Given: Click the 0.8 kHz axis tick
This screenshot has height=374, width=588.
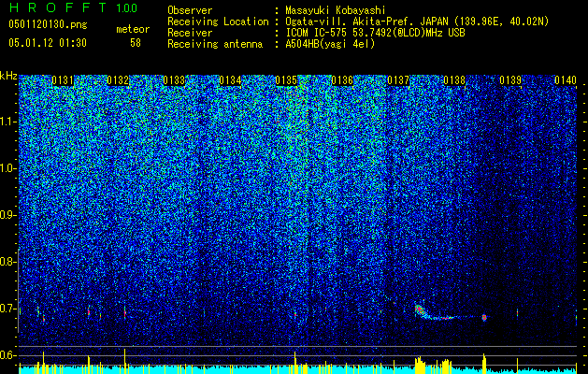Looking at the screenshot, I should 7,262.
